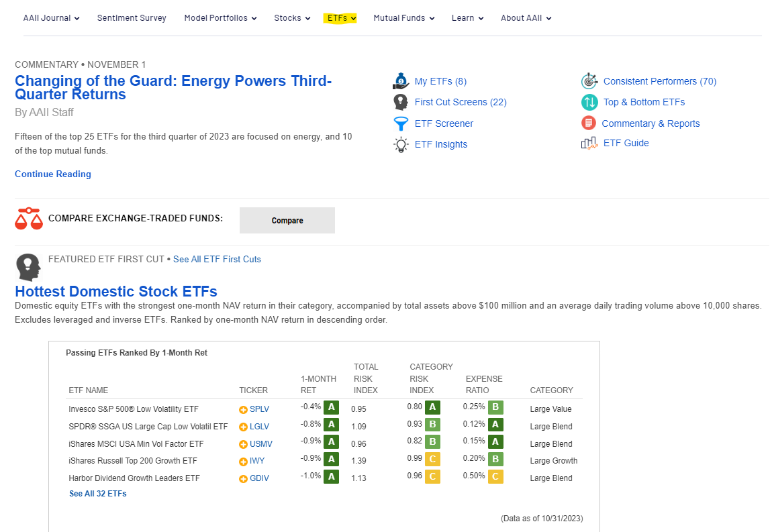Open the USMV ticker link

pos(260,444)
